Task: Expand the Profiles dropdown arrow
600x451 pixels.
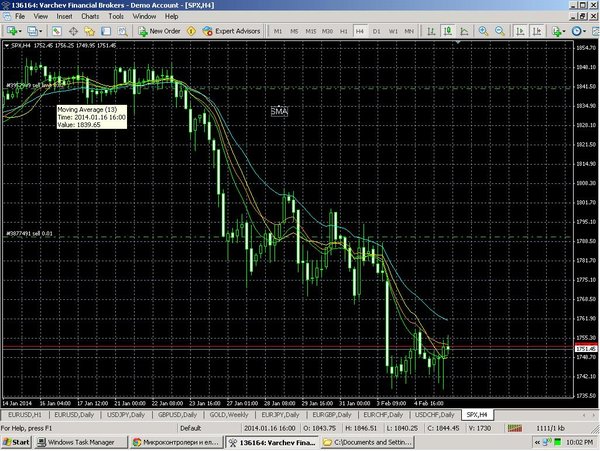Action: click(41, 31)
